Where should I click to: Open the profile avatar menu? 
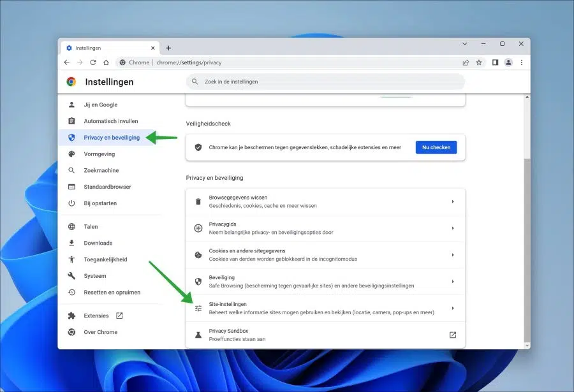(x=508, y=62)
